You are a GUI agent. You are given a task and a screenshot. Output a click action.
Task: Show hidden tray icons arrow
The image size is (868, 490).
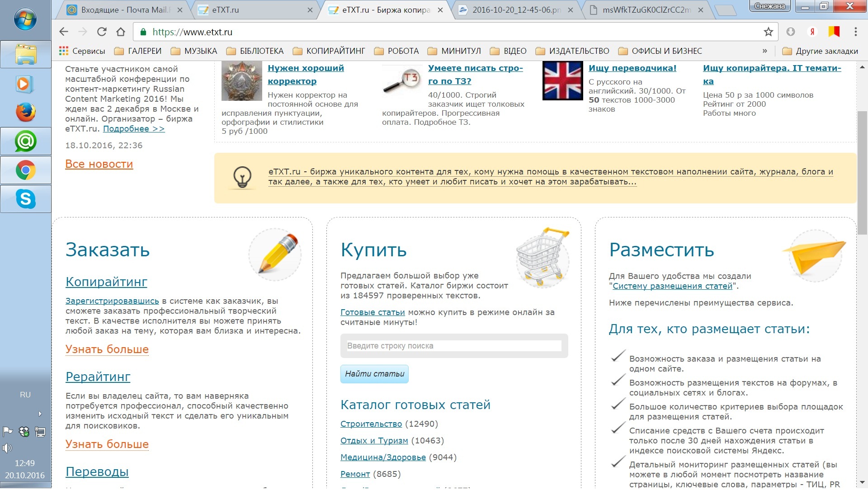click(x=40, y=414)
